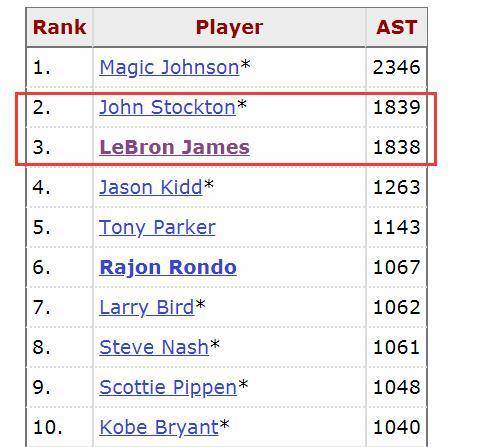Image resolution: width=477 pixels, height=447 pixels.
Task: Open the Magic Johnson player link
Action: (169, 68)
